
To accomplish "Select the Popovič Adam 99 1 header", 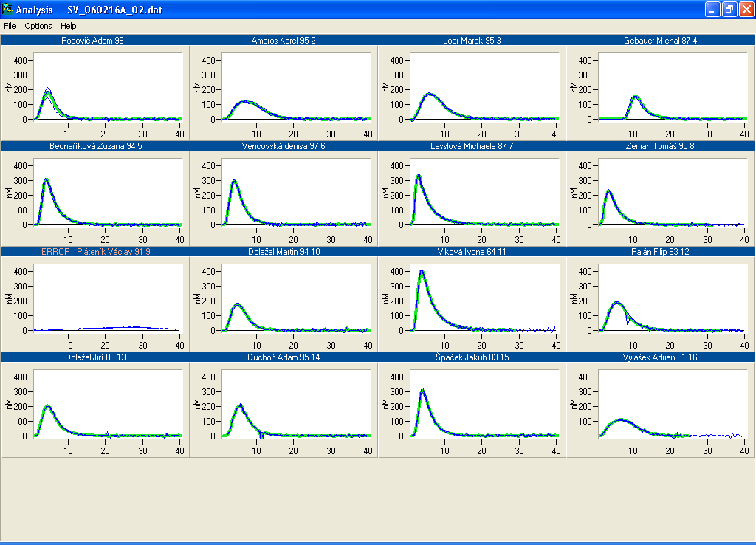I will tap(95, 41).
